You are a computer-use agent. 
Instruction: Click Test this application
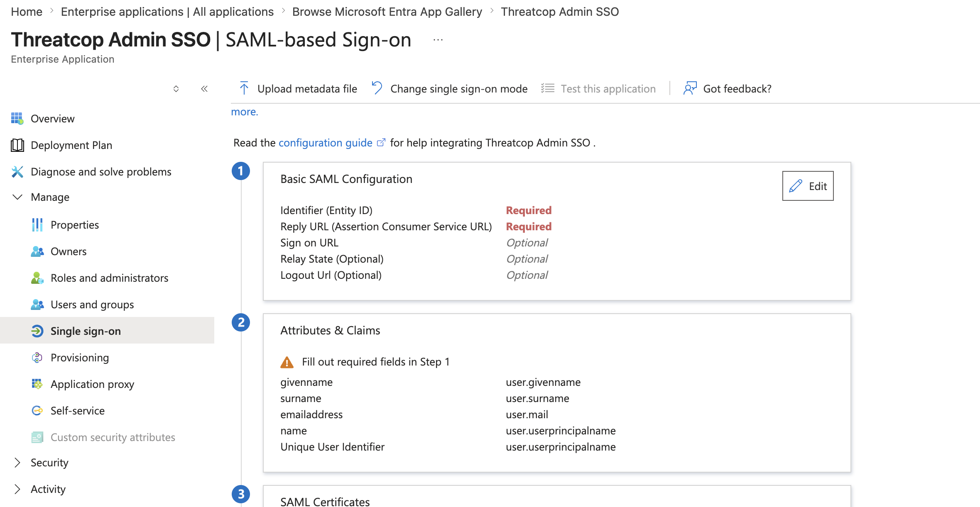click(x=598, y=89)
